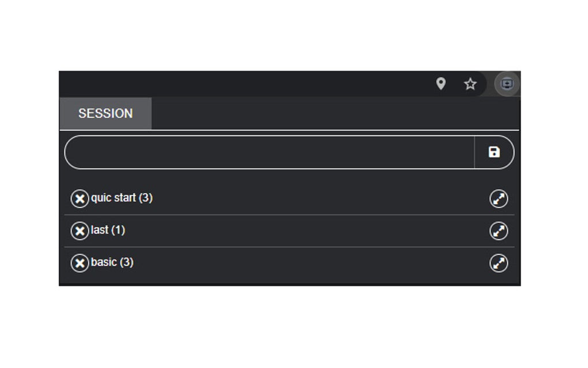
Task: Restore the "basic" session with arrows icon
Action: (x=498, y=262)
